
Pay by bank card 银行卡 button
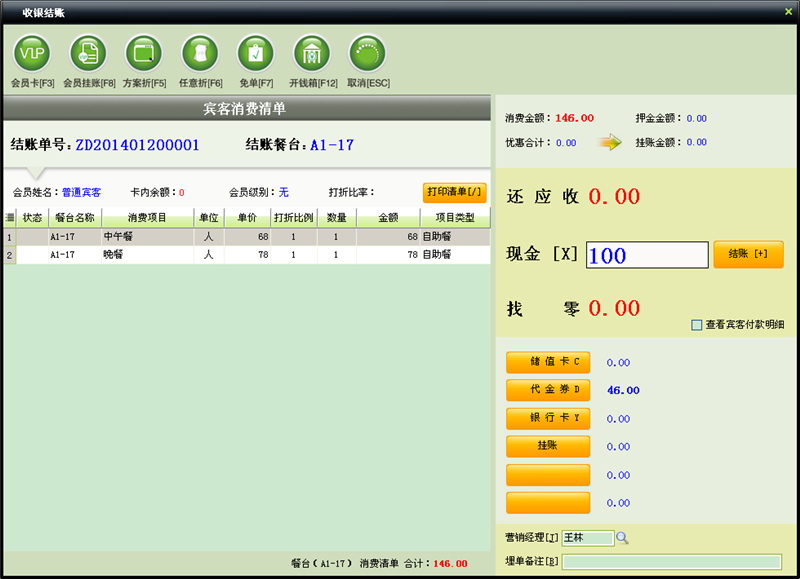coord(548,418)
